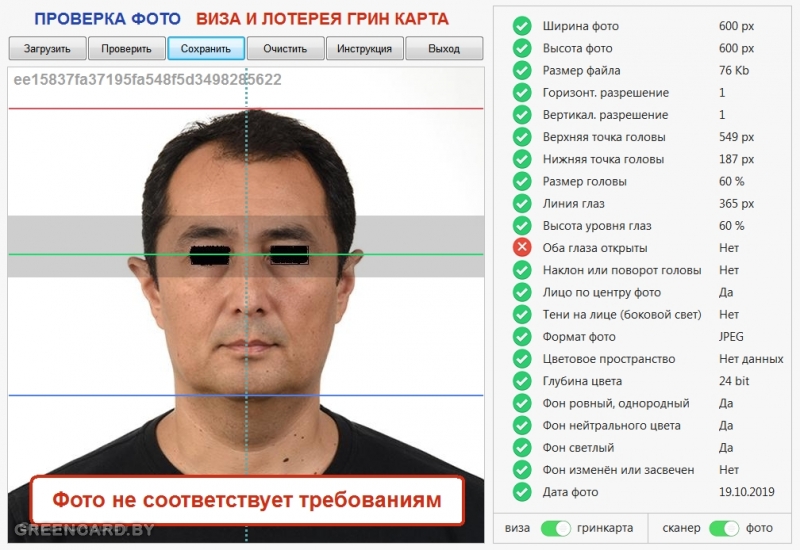Click the red X icon beside Оба глаза открыты

coord(522,247)
